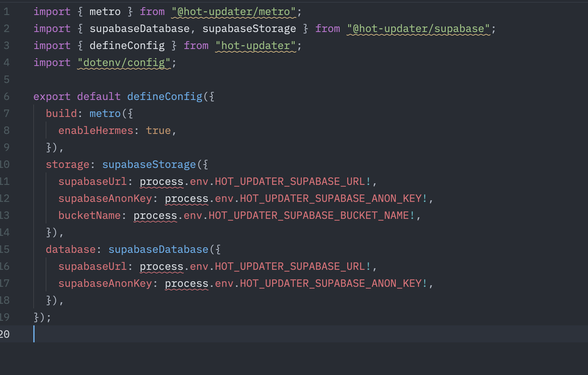Image resolution: width=588 pixels, height=375 pixels.
Task: Click the bucketName property key
Action: click(89, 216)
